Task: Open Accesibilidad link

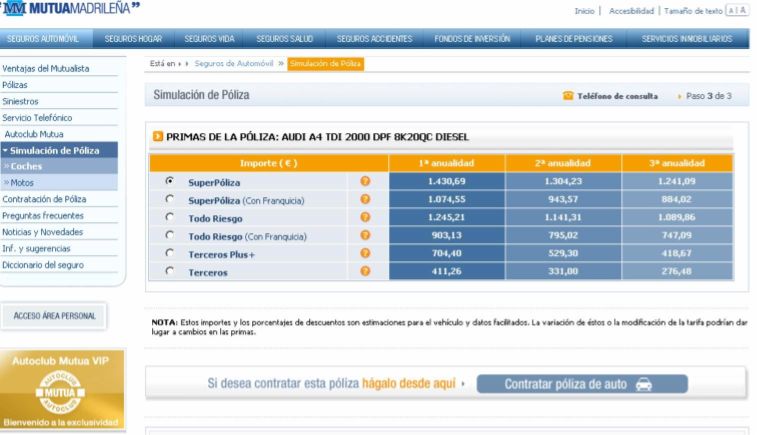Action: click(x=631, y=11)
